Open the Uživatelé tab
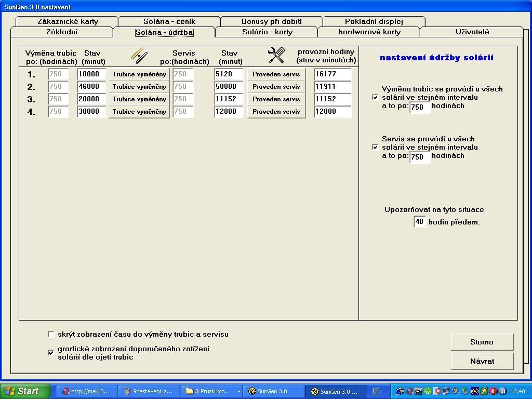 [x=472, y=32]
